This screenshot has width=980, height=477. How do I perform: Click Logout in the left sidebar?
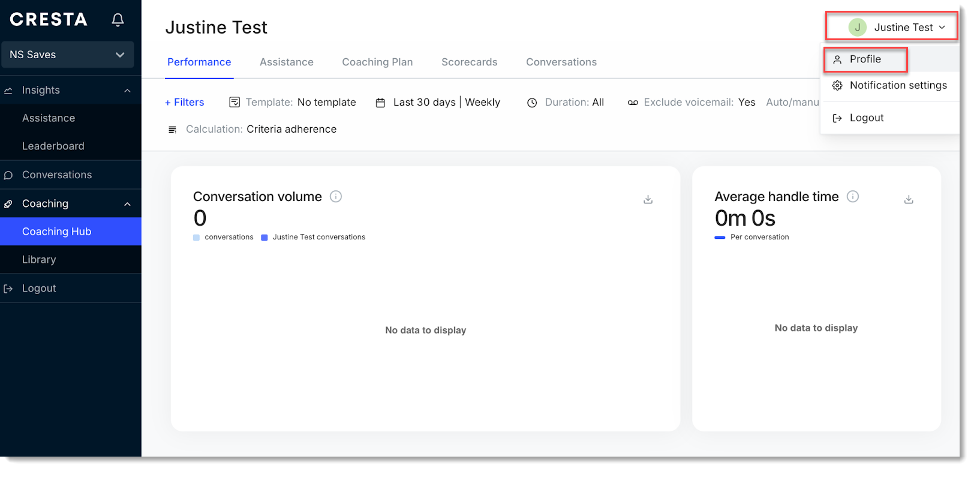click(39, 288)
